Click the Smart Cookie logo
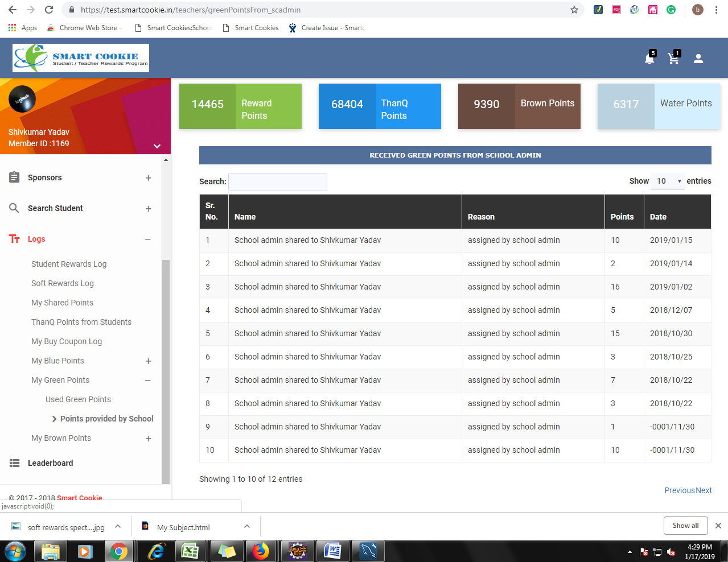The width and height of the screenshot is (728, 562). 81,58
